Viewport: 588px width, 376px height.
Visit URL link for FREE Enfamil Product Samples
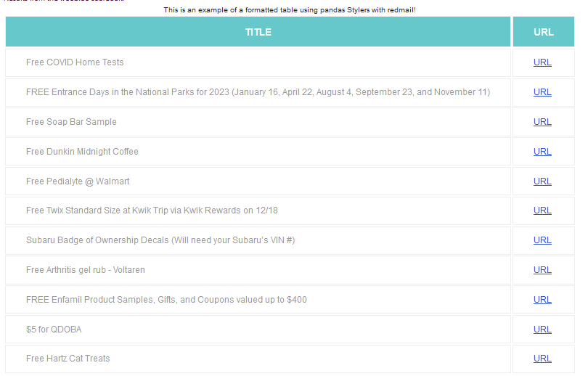click(x=542, y=300)
